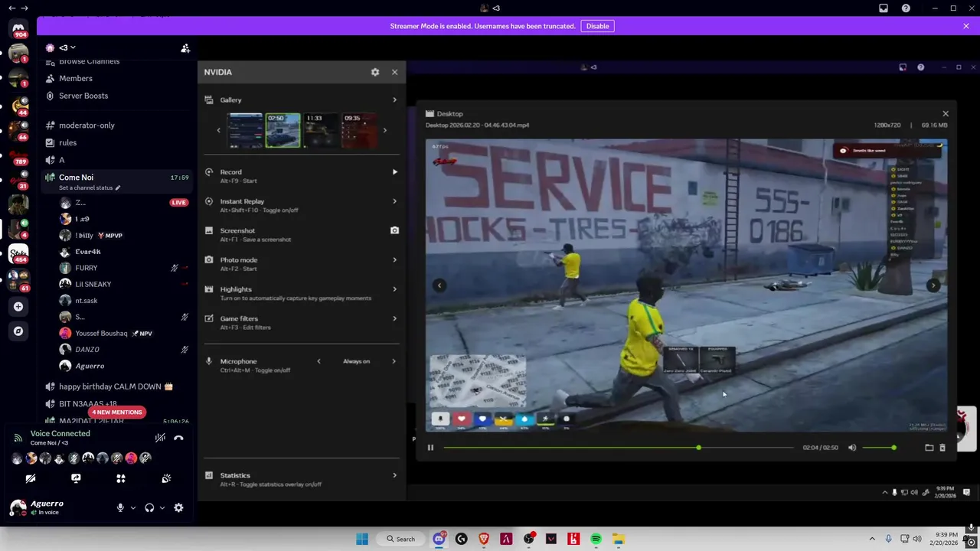Select the 11:33 gallery thumbnail

[x=321, y=130]
